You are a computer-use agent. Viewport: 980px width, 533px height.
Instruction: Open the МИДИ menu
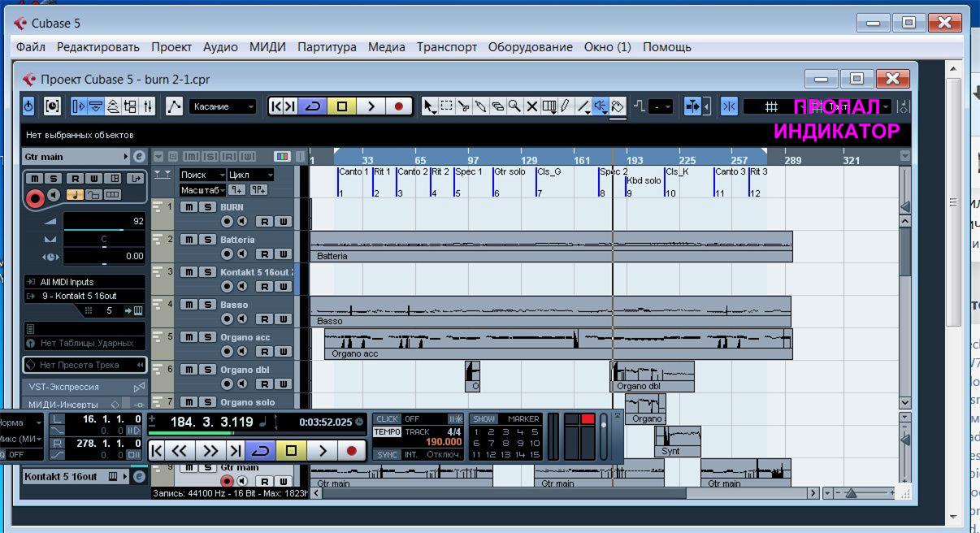tap(267, 47)
